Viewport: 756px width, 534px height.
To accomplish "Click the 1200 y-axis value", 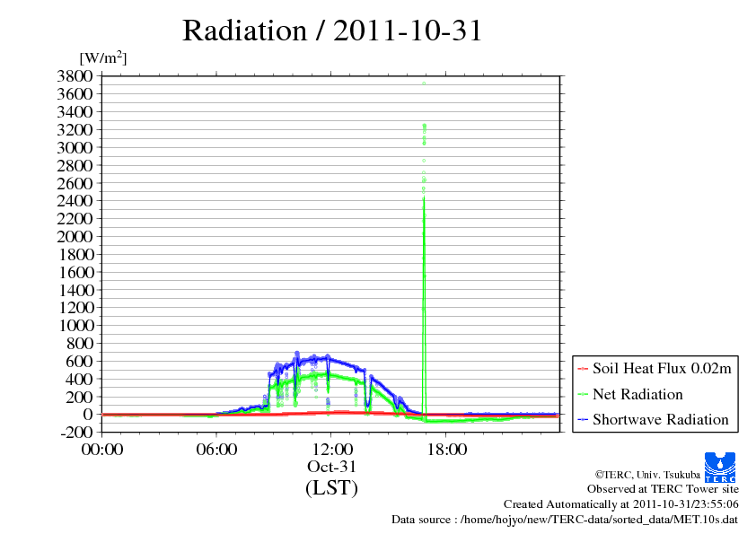I will coord(75,308).
